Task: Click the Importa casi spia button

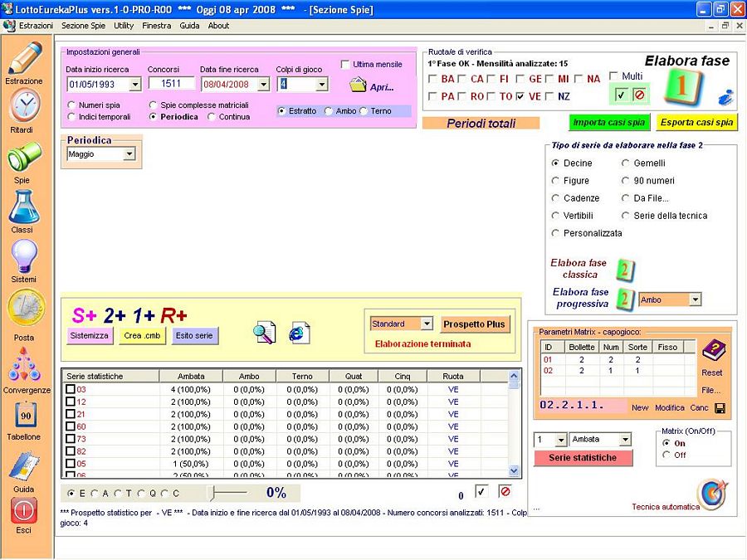Action: point(609,123)
